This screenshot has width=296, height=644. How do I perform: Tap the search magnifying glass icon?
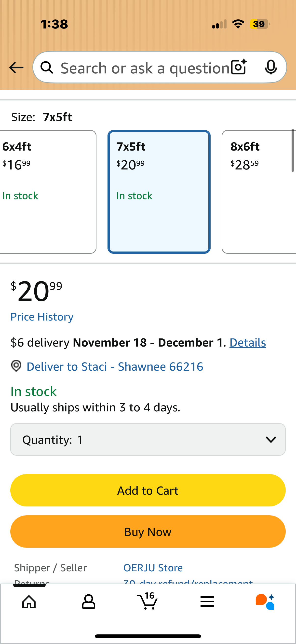pyautogui.click(x=47, y=68)
